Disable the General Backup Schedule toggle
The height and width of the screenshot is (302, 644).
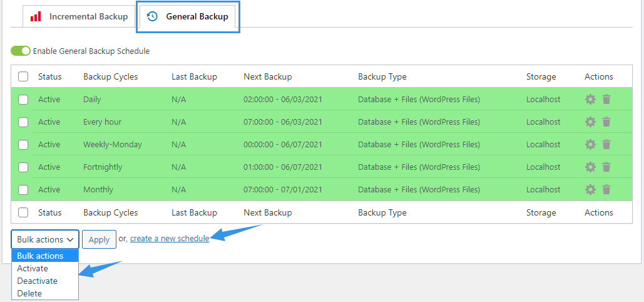[x=21, y=51]
